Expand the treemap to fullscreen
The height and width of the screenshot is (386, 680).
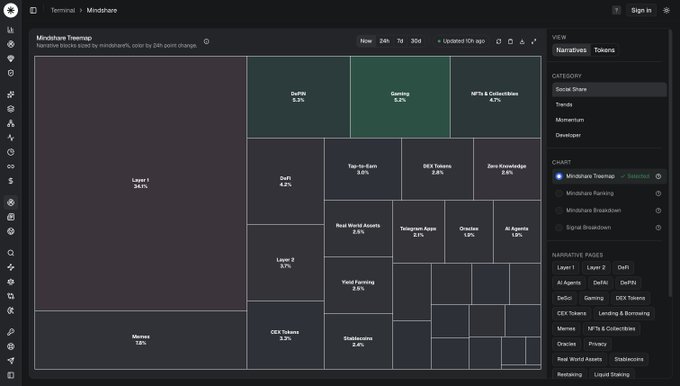[x=534, y=41]
